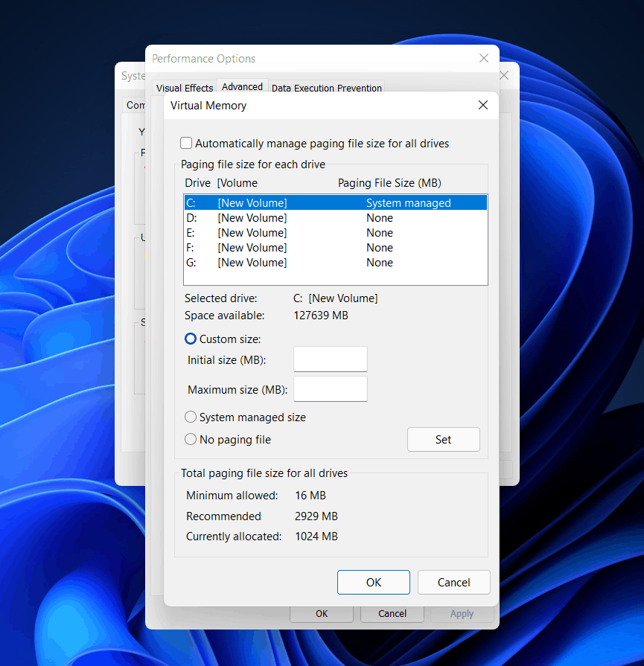
Task: Click the Initial size (MB) field
Action: (331, 359)
